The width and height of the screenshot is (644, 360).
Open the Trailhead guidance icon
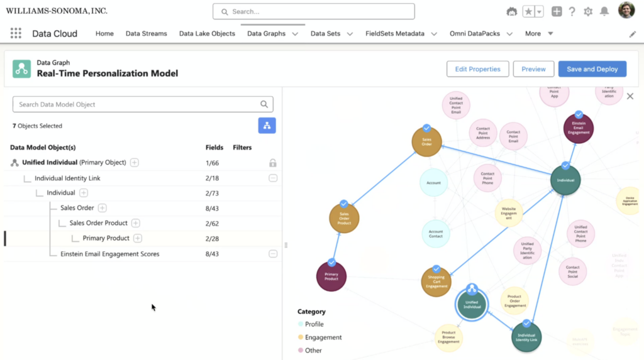coord(511,11)
